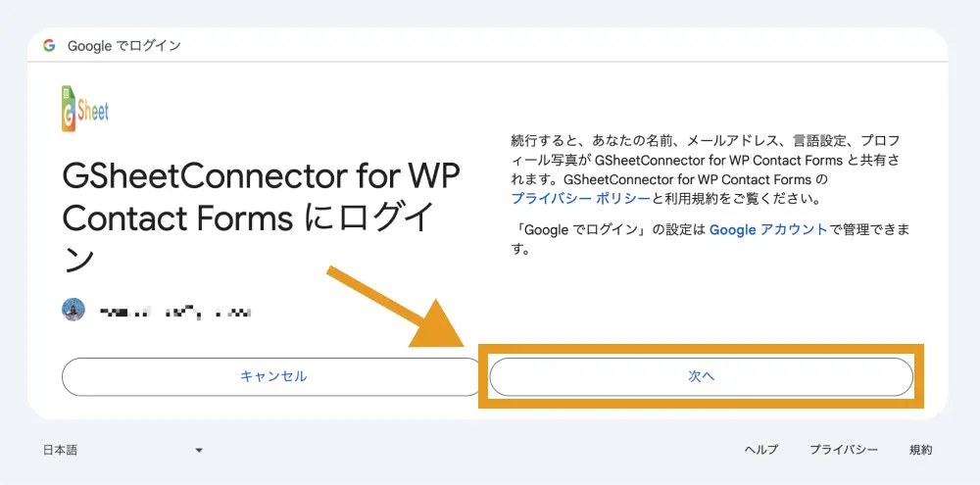Follow the Google アカウント link

pyautogui.click(x=767, y=230)
